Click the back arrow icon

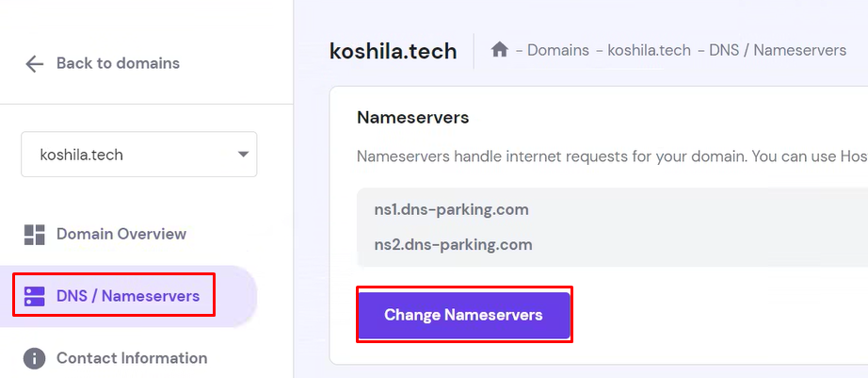pyautogui.click(x=34, y=64)
